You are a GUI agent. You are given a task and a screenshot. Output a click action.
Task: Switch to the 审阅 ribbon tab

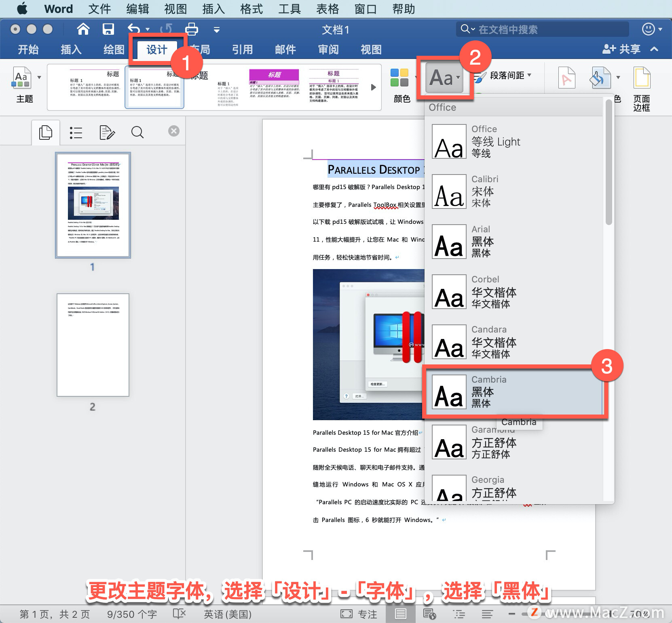pyautogui.click(x=328, y=50)
